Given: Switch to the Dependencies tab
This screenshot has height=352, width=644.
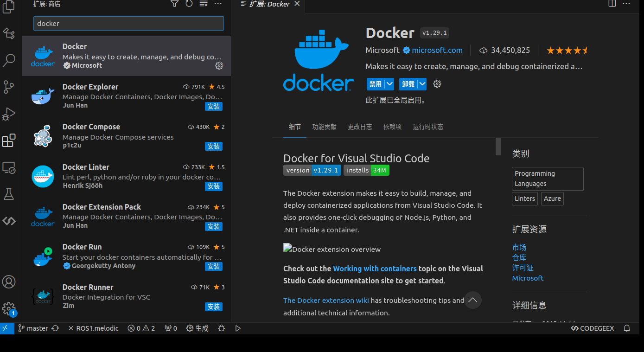Looking at the screenshot, I should 392,127.
